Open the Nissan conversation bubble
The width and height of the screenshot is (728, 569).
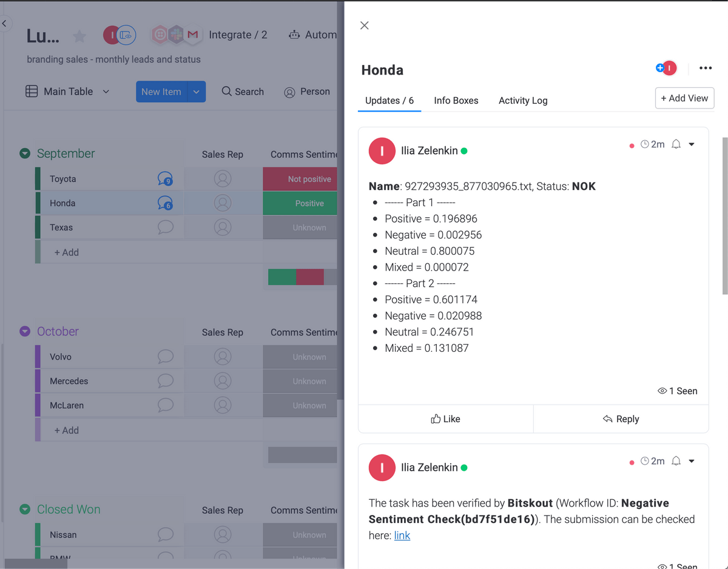165,534
